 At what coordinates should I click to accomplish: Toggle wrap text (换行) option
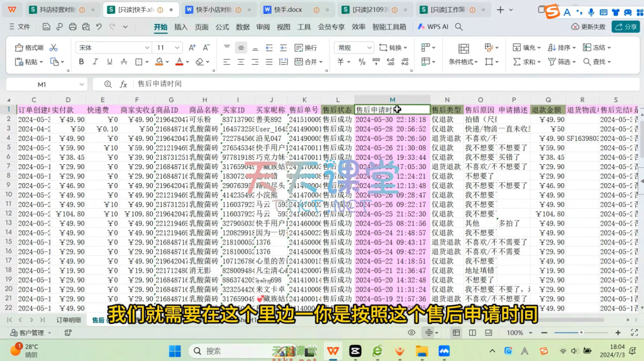306,48
